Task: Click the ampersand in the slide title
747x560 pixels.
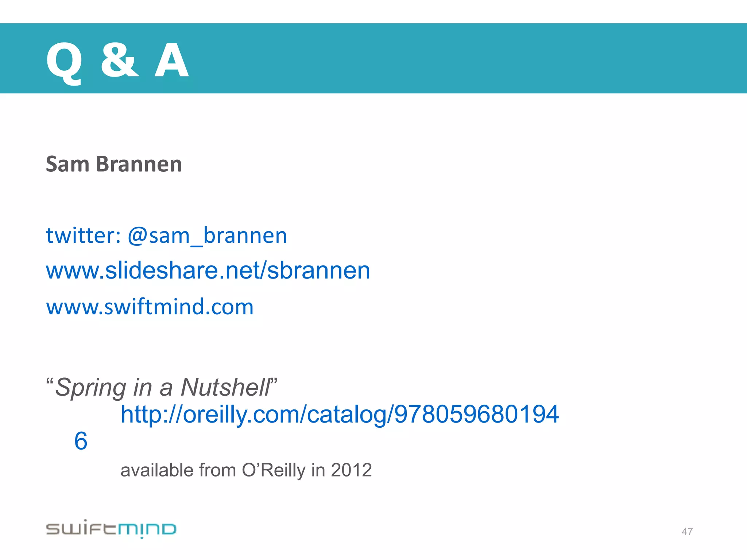Action: pyautogui.click(x=120, y=61)
